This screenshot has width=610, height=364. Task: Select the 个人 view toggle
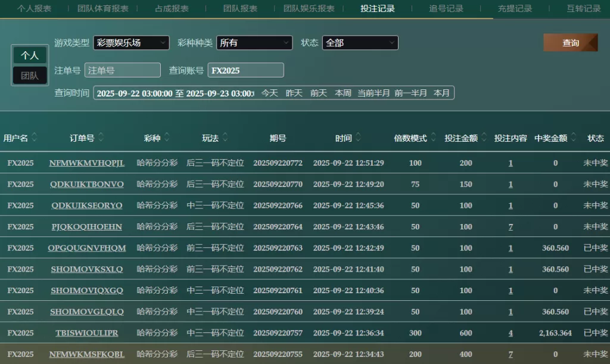click(30, 55)
